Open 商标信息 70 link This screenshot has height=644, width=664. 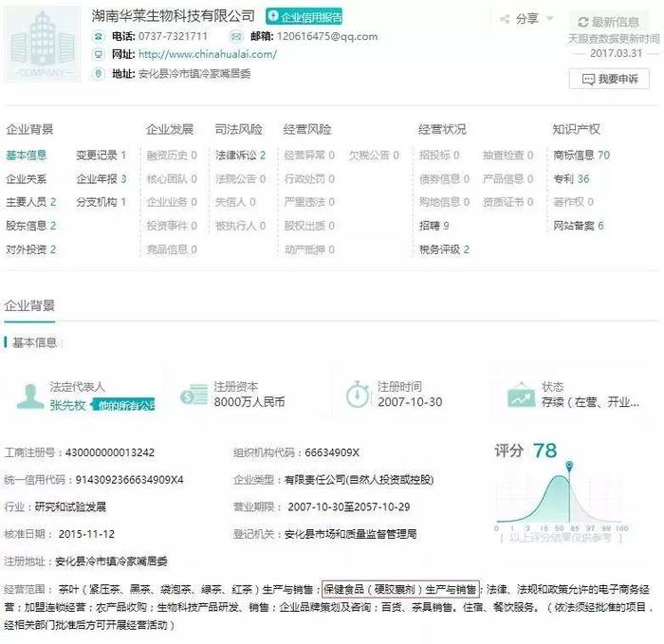click(581, 156)
